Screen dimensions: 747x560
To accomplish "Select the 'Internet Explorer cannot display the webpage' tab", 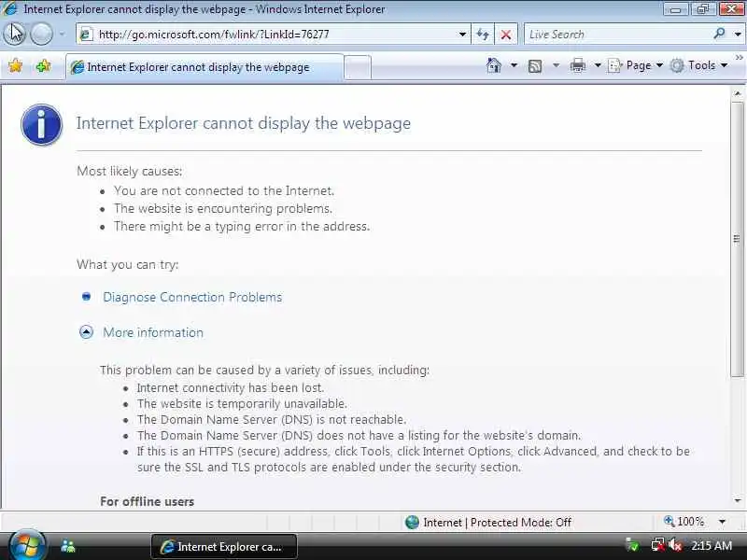I will (x=204, y=67).
